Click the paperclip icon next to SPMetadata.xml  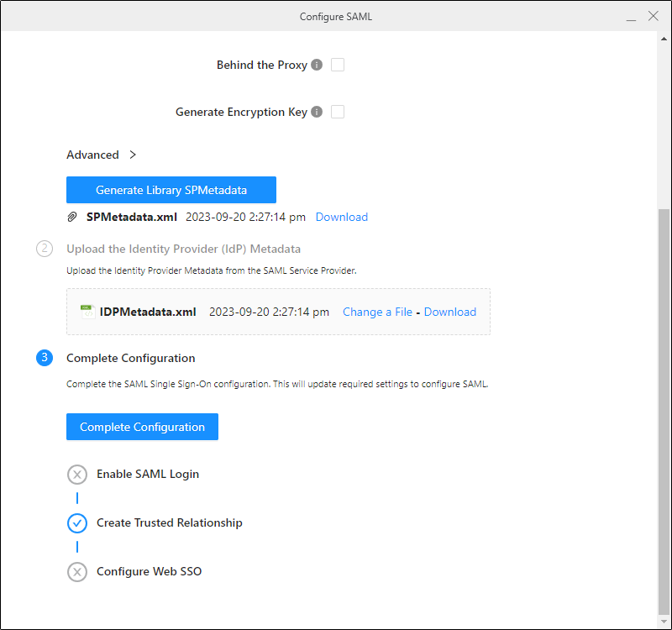click(72, 217)
